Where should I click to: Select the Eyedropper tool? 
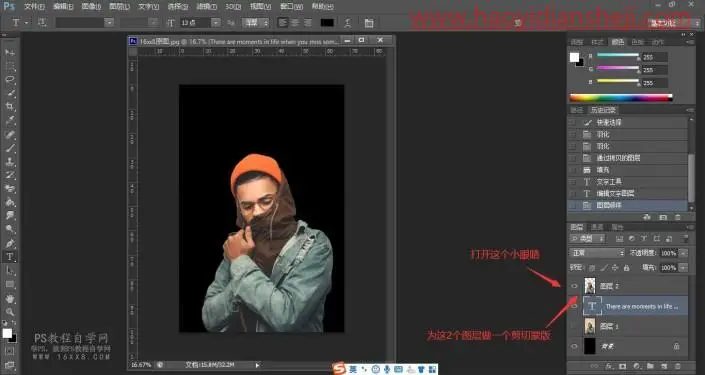10,121
